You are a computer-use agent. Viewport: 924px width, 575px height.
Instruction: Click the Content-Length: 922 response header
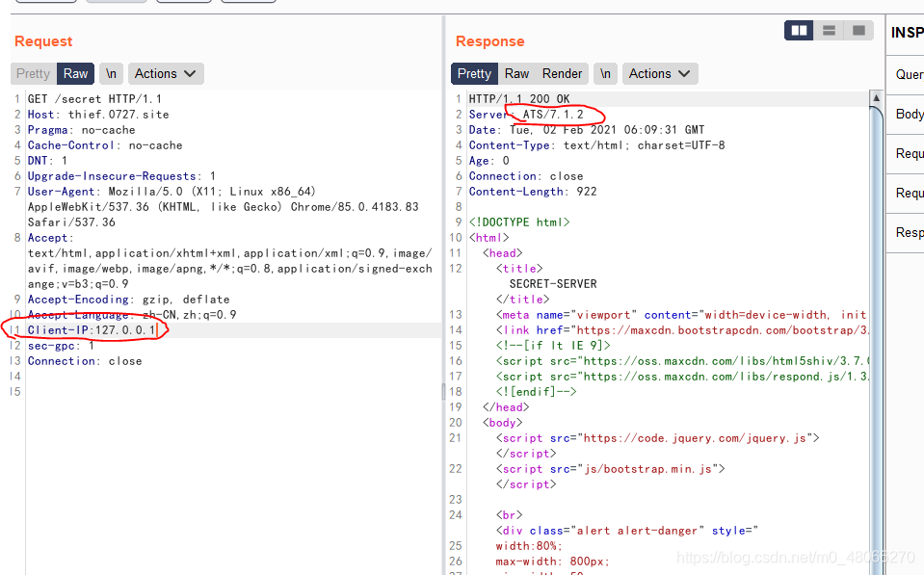click(533, 192)
